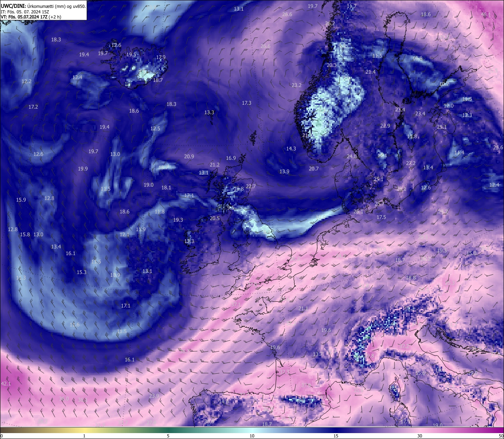Image resolution: width=504 pixels, height=439 pixels.
Task: Click the 14.8 value over Spain
Action: coord(224,402)
